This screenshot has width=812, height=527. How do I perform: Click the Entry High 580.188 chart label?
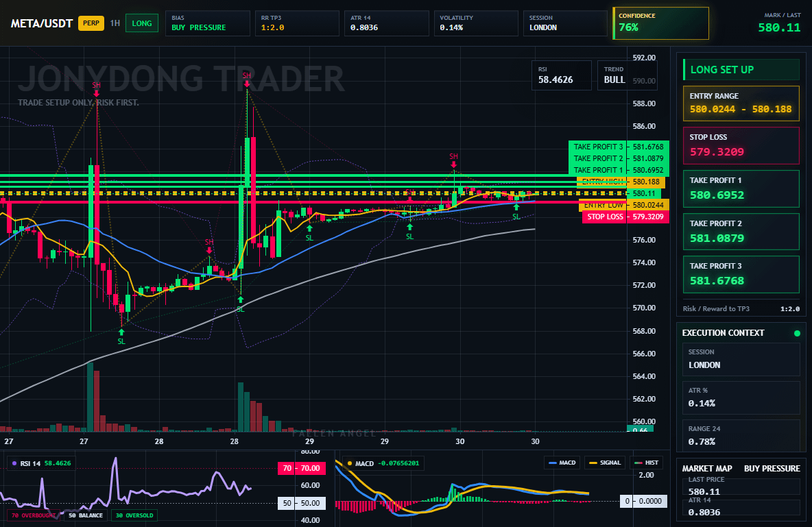621,182
